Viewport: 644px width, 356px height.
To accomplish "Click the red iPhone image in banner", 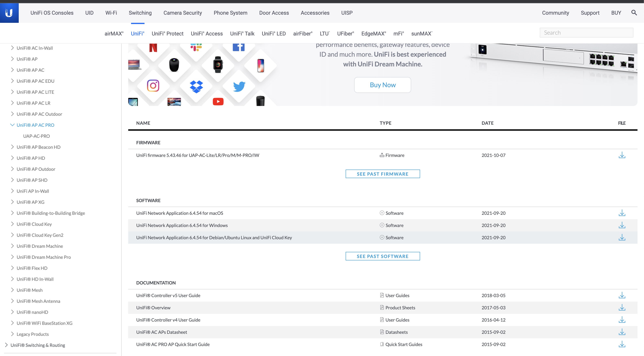I will point(261,66).
